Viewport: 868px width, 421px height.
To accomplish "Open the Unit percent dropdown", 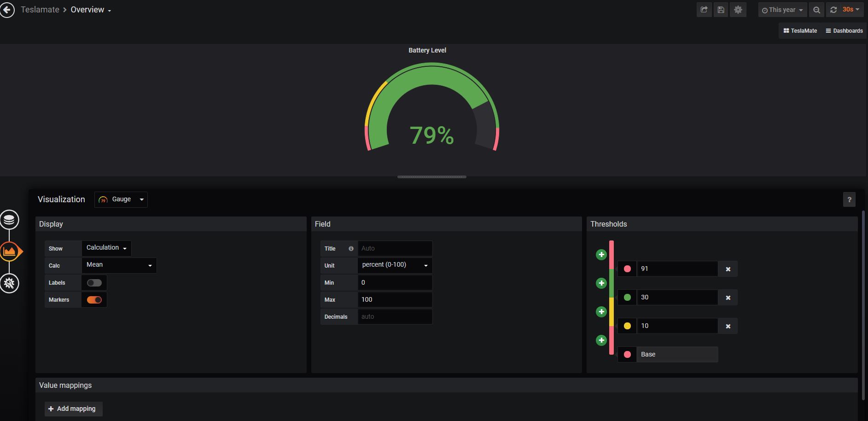I will (395, 265).
